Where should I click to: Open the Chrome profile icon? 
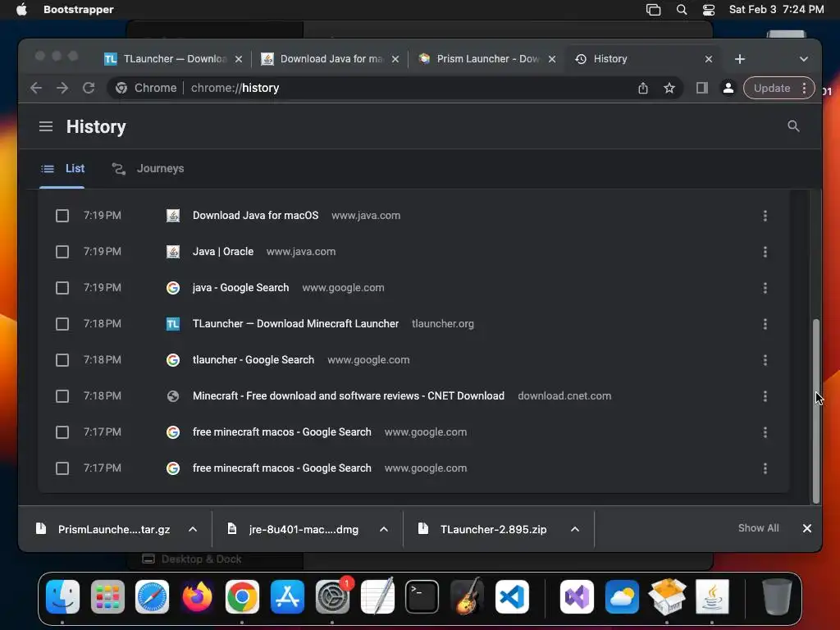(728, 88)
